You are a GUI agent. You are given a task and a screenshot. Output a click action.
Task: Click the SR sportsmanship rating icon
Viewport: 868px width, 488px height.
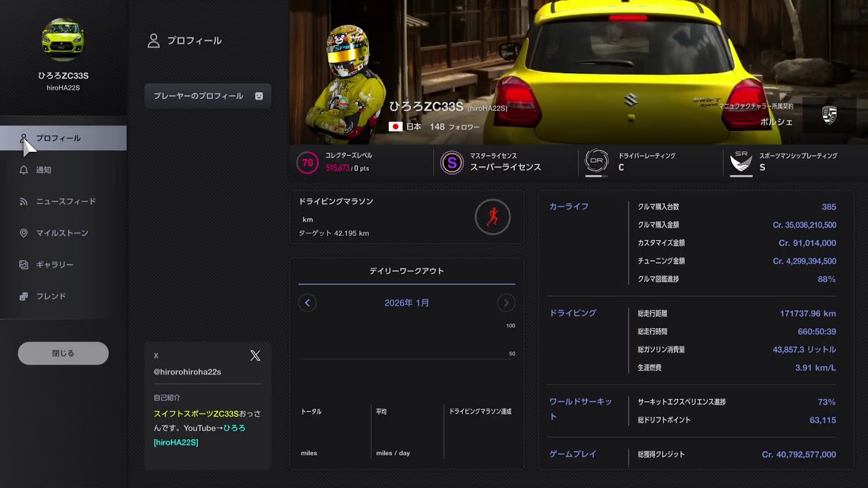point(741,163)
